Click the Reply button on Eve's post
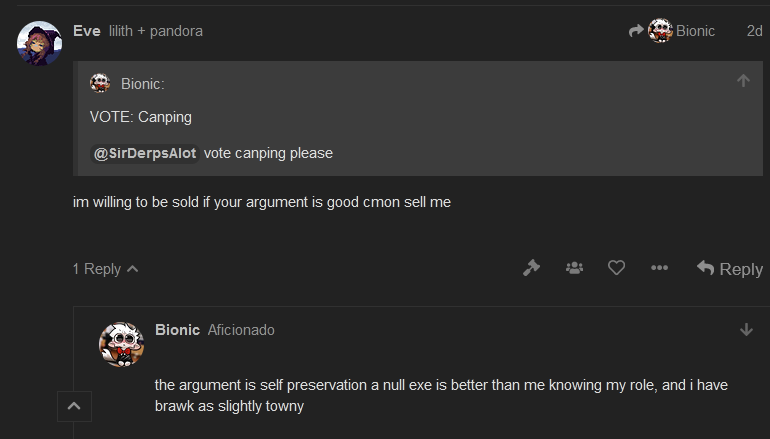 (730, 269)
